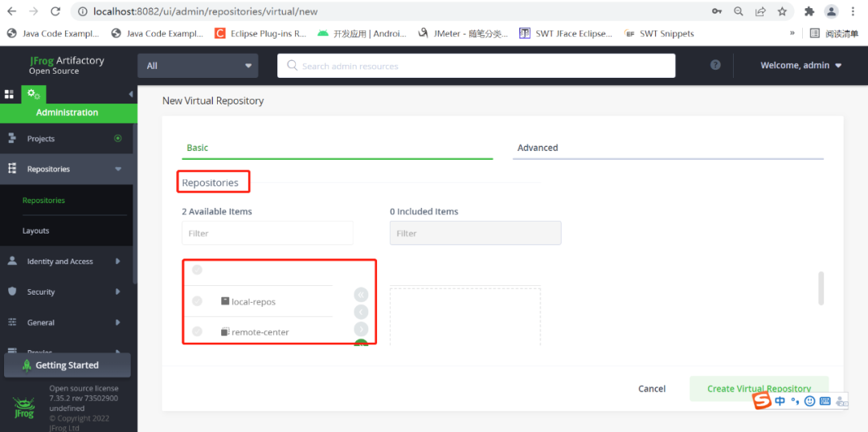The height and width of the screenshot is (432, 868).
Task: Open Eclipse Plug-ins bookmark
Action: pyautogui.click(x=260, y=33)
